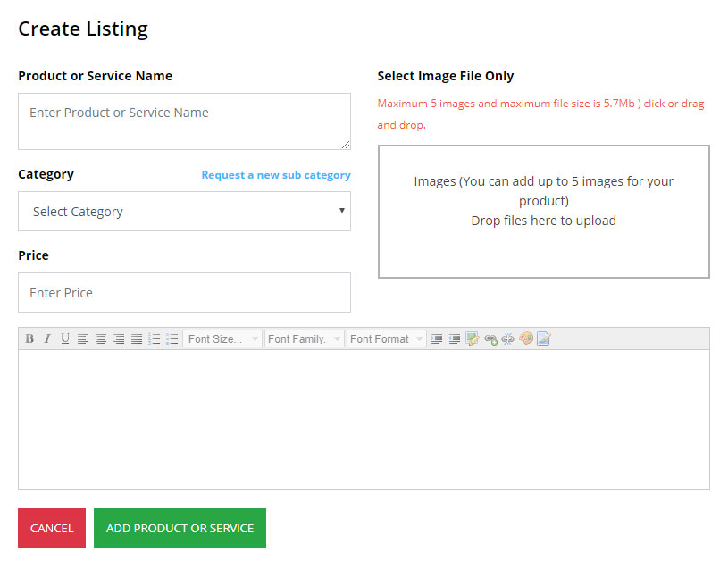Screen dimensions: 728x568
Task: Toggle underline formatting
Action: point(65,339)
